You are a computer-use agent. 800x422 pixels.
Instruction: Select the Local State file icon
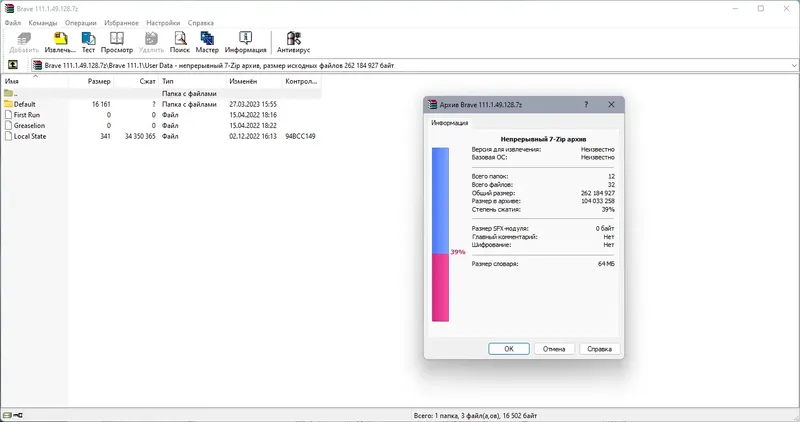[8, 136]
